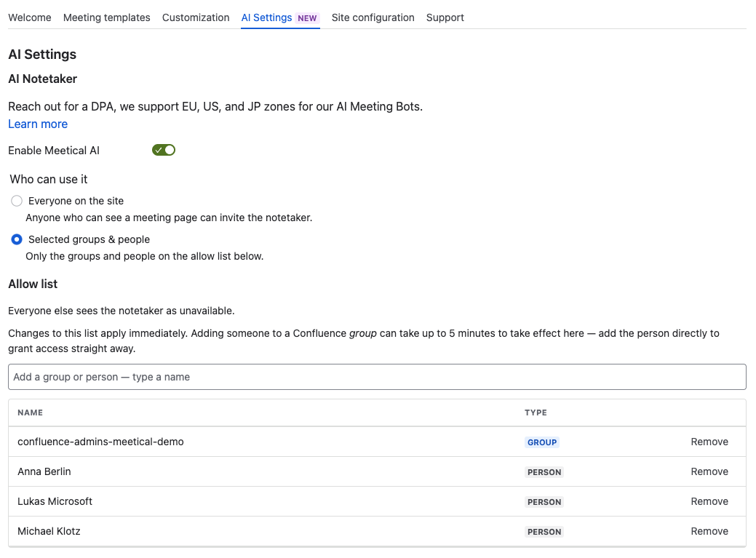Click the GROUP type badge
This screenshot has width=756, height=558.
click(x=542, y=442)
